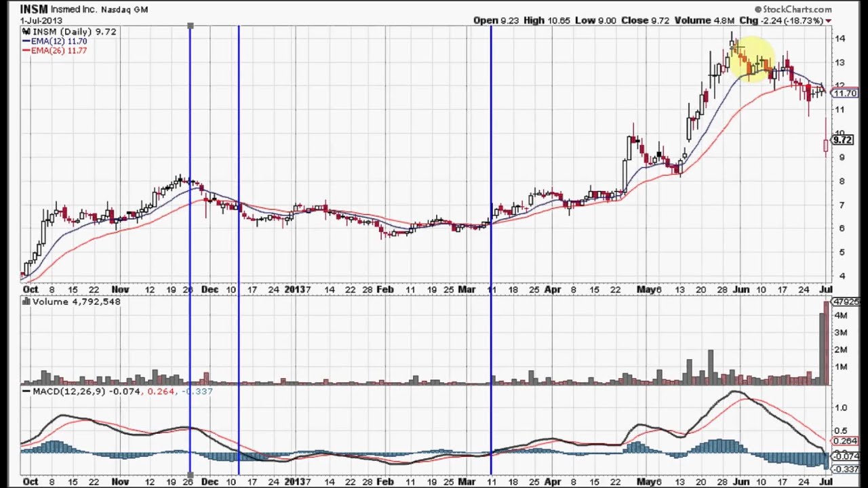Click the 4 label on price axis
Viewport: 868px width, 488px height.
[x=842, y=276]
